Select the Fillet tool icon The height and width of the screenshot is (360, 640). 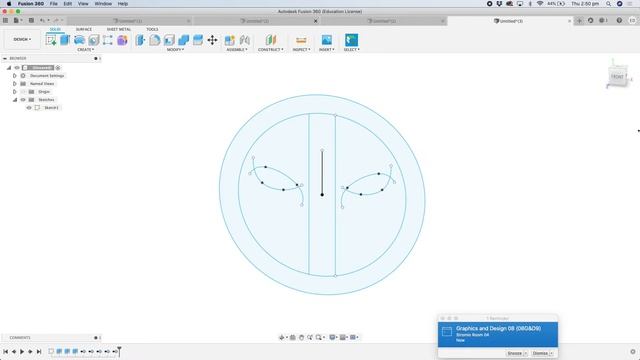coord(155,40)
